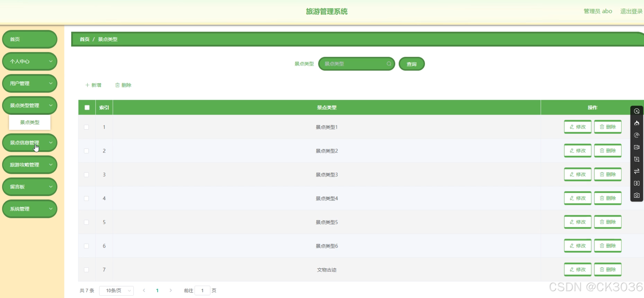Open the 10条/页 page size dropdown
The width and height of the screenshot is (644, 298).
point(117,290)
